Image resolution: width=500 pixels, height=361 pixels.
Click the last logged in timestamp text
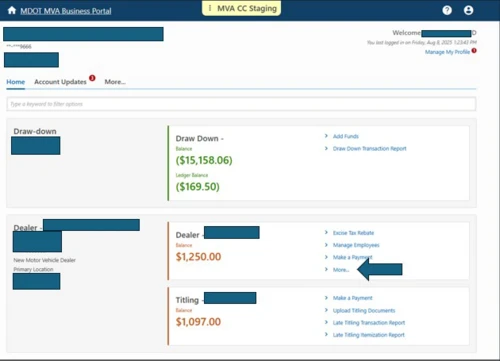[x=422, y=42]
